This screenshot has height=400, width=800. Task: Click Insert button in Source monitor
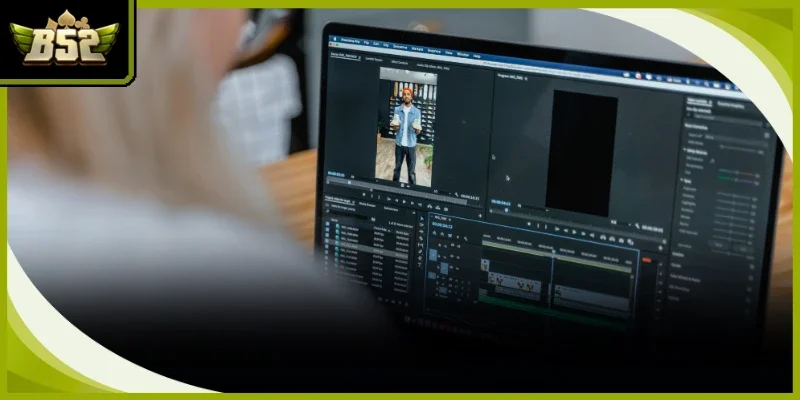[x=430, y=206]
